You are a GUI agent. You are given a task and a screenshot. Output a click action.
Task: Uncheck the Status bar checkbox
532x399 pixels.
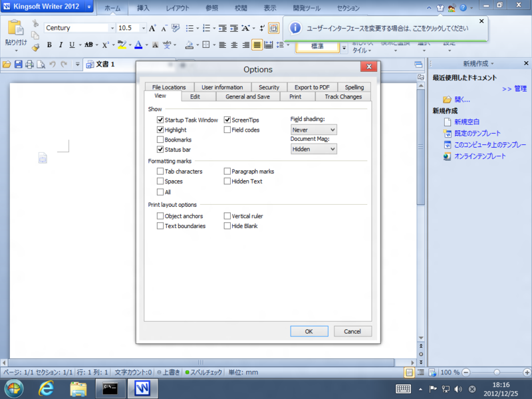tap(160, 149)
